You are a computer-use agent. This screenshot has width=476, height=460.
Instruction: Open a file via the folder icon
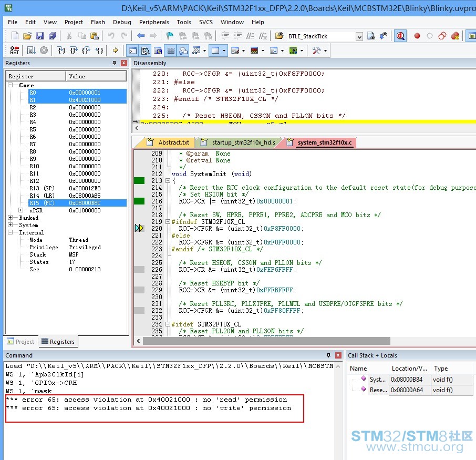(x=27, y=36)
